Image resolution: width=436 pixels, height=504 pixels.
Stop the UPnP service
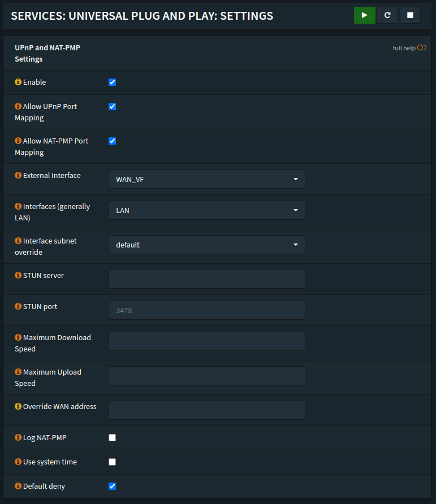point(410,15)
